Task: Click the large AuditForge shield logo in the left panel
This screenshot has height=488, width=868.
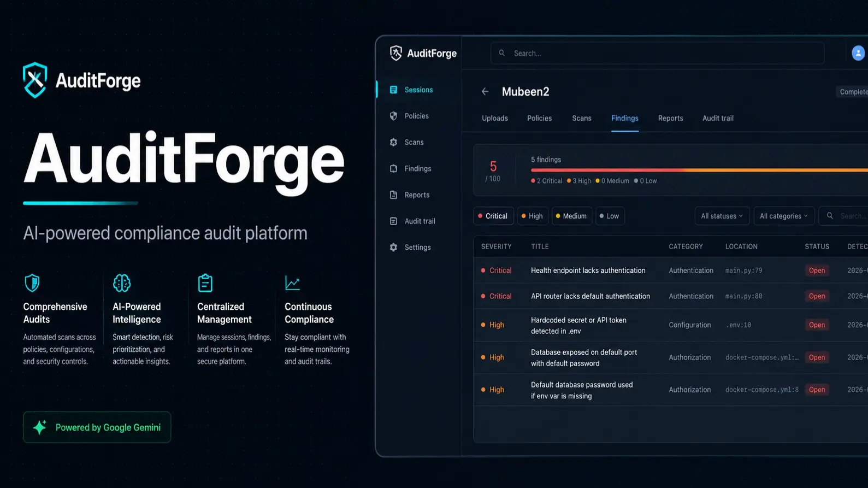Action: click(x=35, y=80)
